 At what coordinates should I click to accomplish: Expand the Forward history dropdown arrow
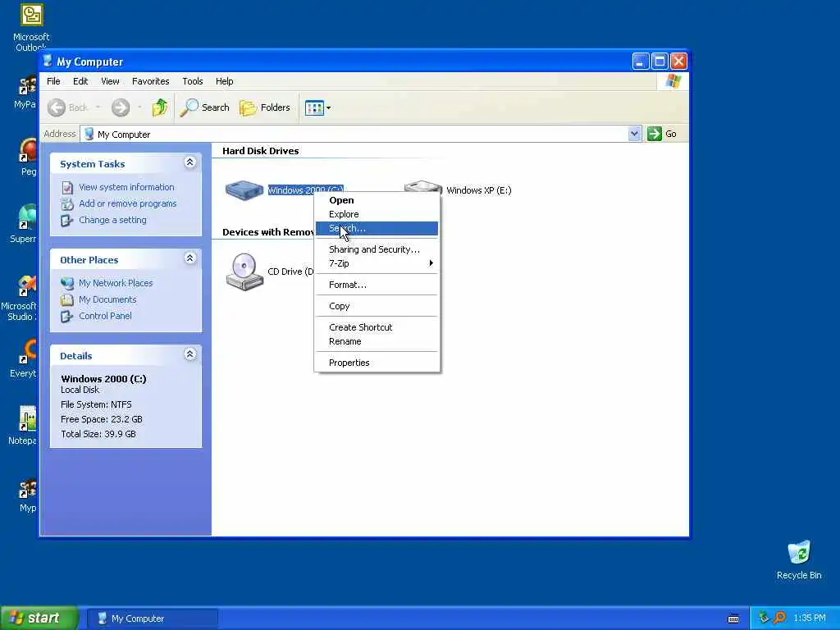tap(139, 107)
